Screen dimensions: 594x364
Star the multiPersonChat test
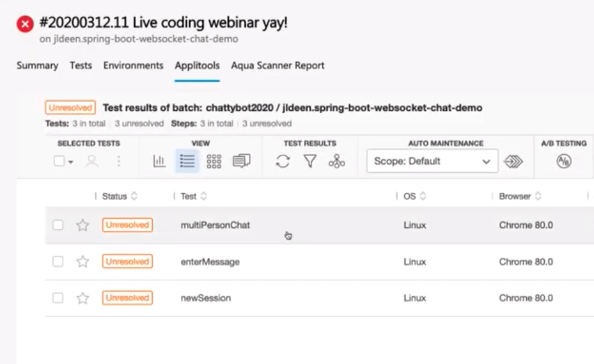tap(83, 225)
